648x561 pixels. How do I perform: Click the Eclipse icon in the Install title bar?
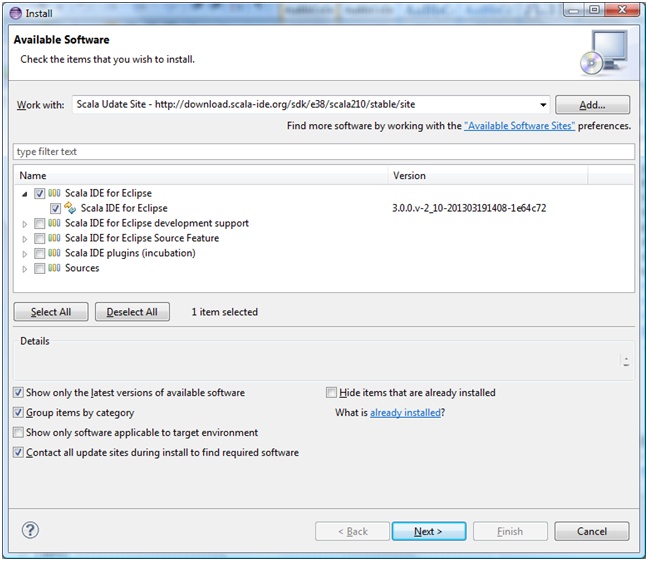pyautogui.click(x=15, y=13)
